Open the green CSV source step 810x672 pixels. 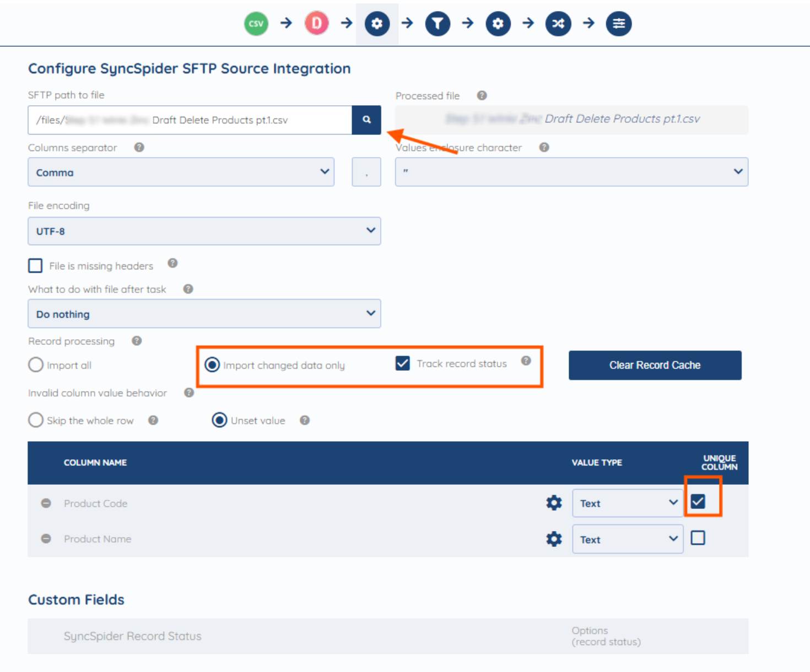256,24
